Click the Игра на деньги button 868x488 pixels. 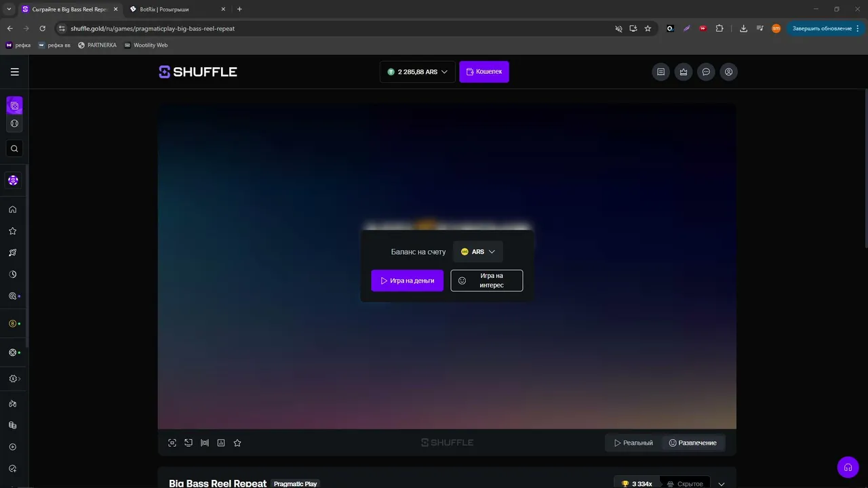[408, 281]
